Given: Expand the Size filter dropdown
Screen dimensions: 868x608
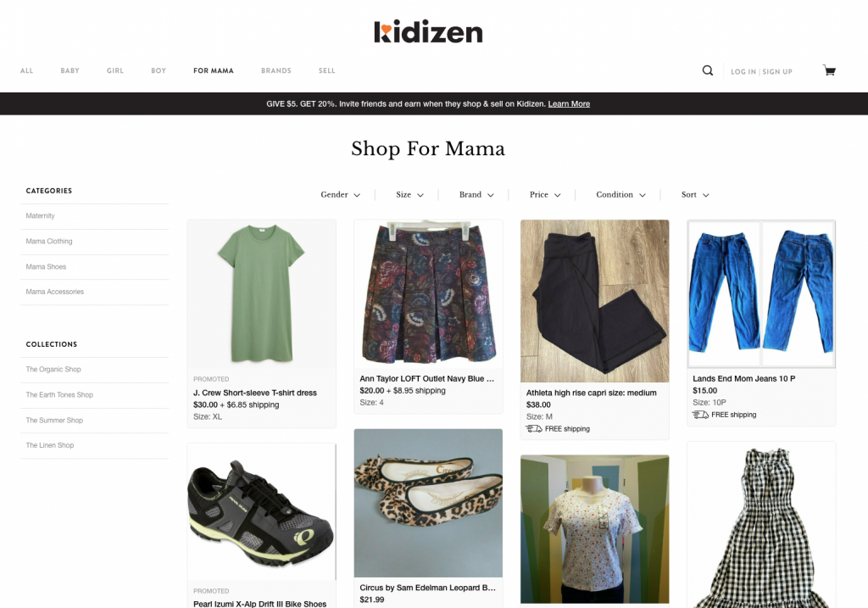Looking at the screenshot, I should (409, 194).
